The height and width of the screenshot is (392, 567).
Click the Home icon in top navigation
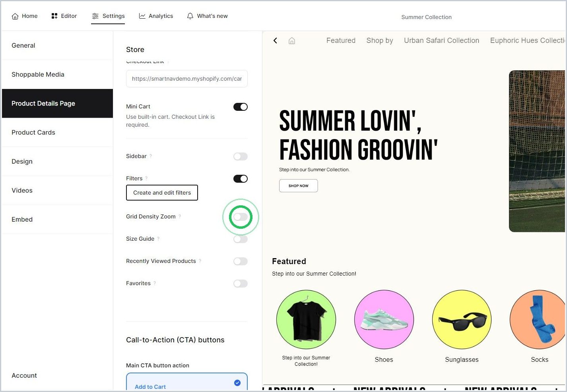(x=15, y=16)
